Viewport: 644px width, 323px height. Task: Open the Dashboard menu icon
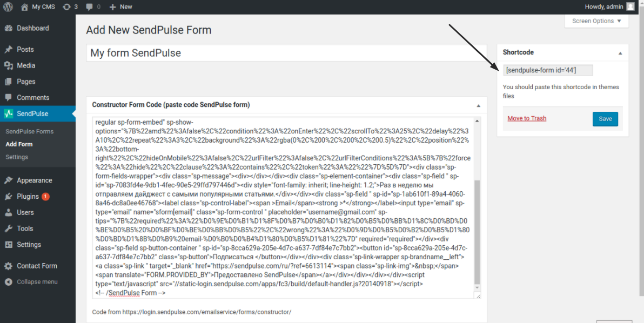click(x=8, y=28)
